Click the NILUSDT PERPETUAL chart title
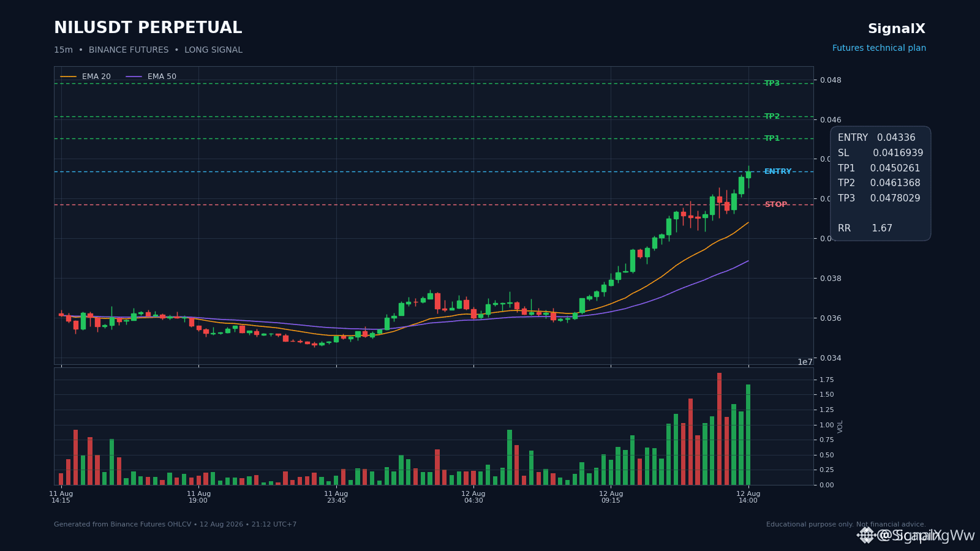This screenshot has width=980, height=551. (148, 28)
